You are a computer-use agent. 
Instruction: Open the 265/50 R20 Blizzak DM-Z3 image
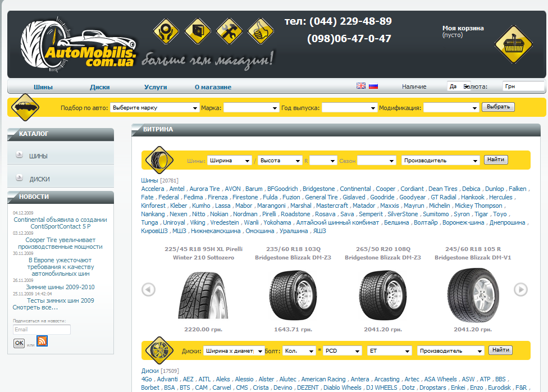pyautogui.click(x=383, y=295)
